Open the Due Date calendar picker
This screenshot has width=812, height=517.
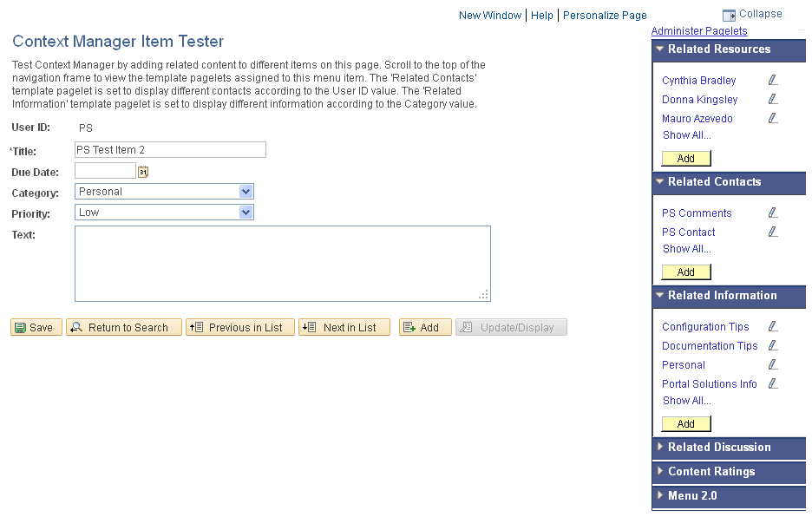tap(142, 172)
